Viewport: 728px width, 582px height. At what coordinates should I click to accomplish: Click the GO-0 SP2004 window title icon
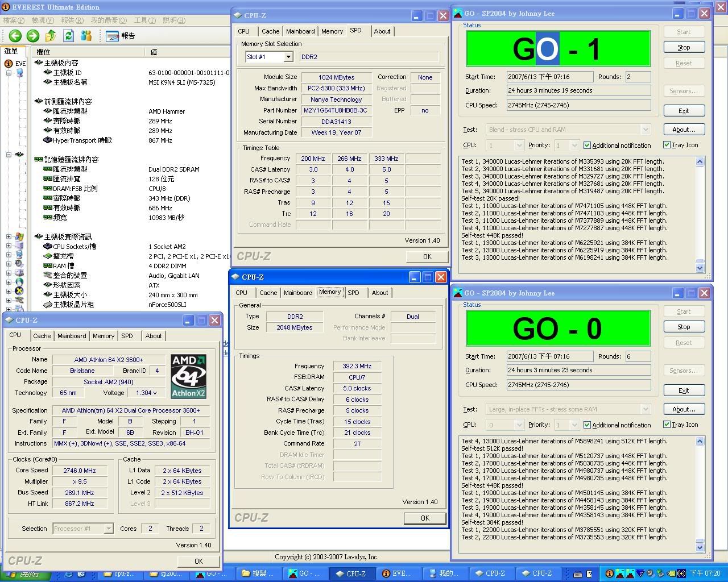(458, 293)
